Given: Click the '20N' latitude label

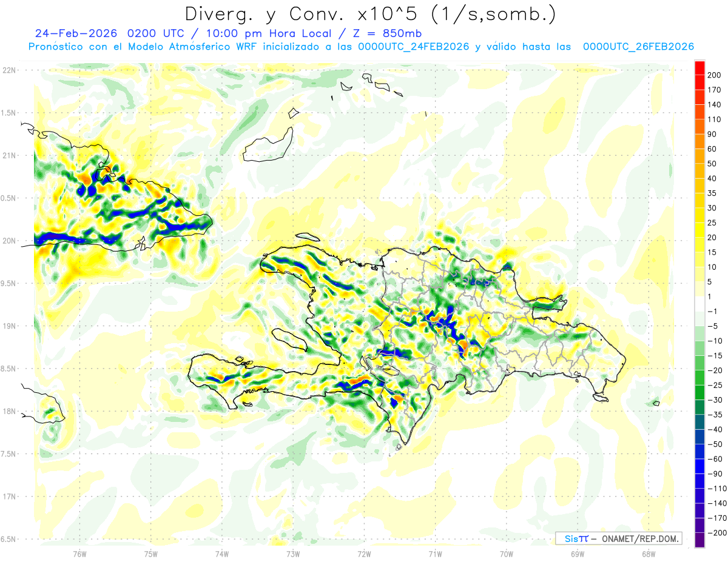Looking at the screenshot, I should (9, 241).
